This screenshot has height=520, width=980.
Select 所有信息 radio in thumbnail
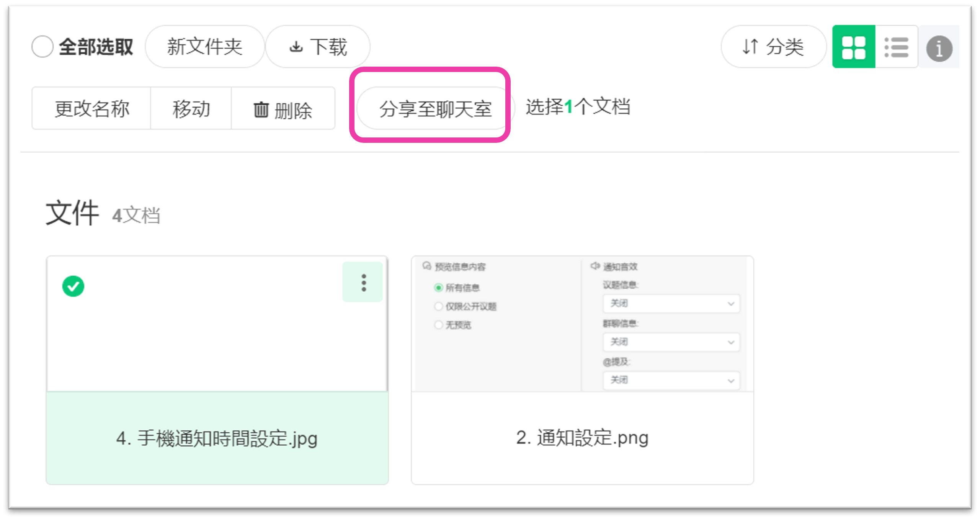click(x=439, y=288)
